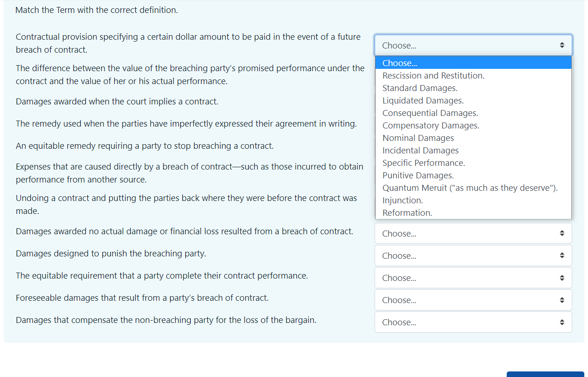
Task: Choose Standard Damages from the list
Action: click(x=420, y=88)
